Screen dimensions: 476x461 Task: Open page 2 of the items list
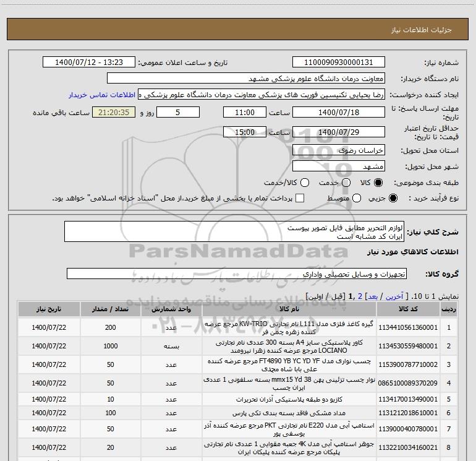[x=360, y=296]
